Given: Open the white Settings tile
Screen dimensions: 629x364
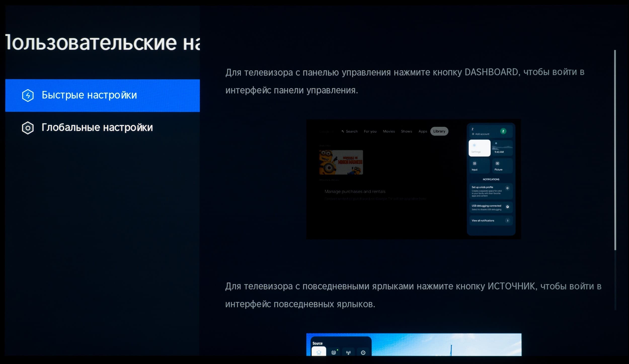Looking at the screenshot, I should click(x=479, y=148).
